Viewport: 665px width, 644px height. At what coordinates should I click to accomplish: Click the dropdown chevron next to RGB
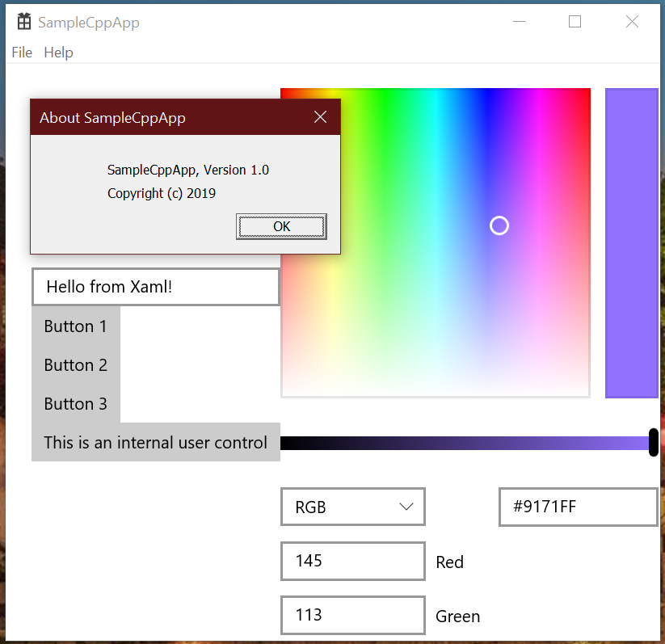click(x=406, y=507)
